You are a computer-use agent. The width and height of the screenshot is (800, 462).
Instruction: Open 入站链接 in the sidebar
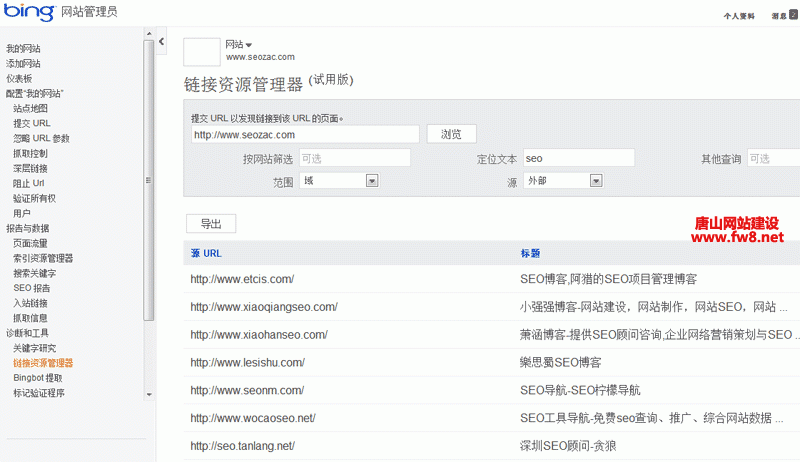click(30, 303)
